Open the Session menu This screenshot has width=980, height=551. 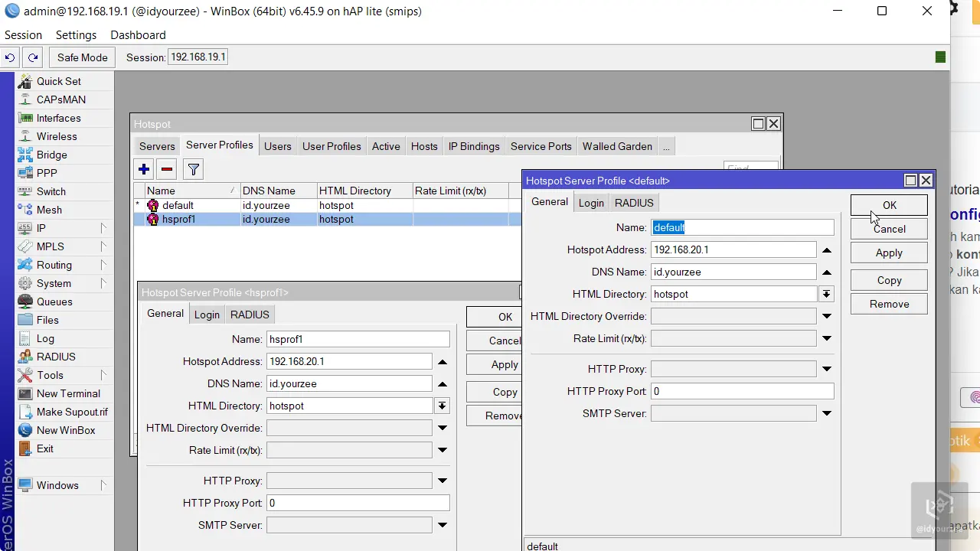click(23, 35)
